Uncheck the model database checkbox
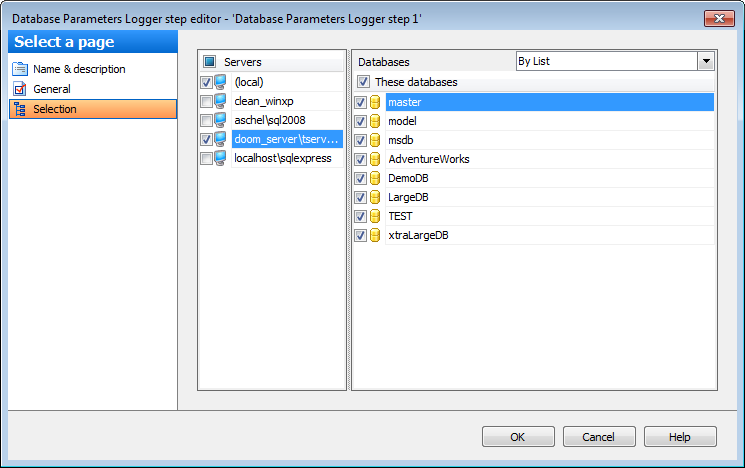745x468 pixels. [x=361, y=121]
